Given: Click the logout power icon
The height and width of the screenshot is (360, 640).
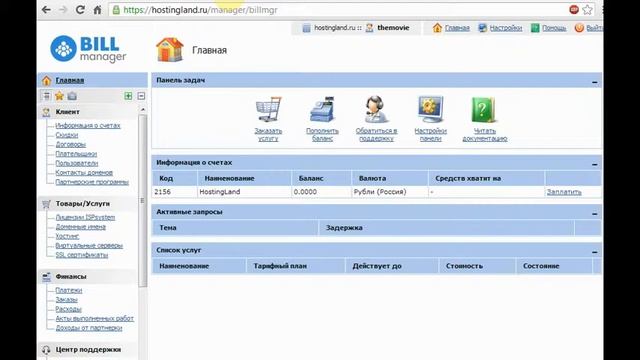Looking at the screenshot, I should tap(579, 28).
